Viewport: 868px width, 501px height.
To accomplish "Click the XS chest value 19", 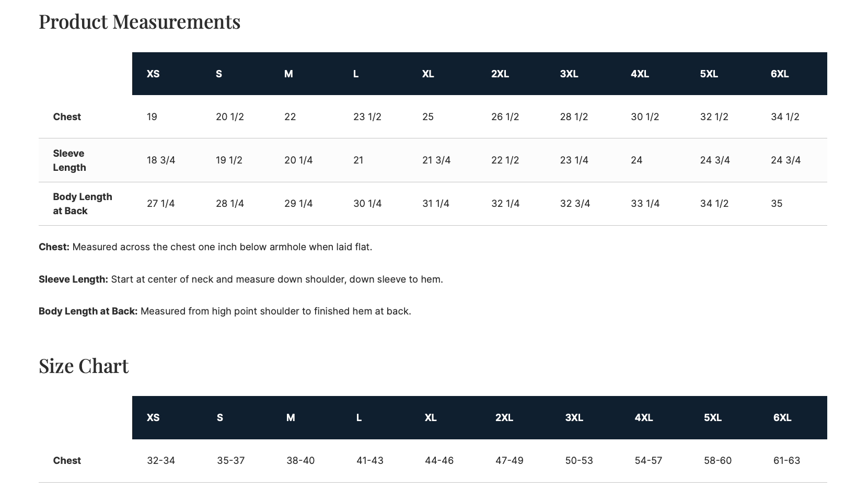I will (152, 116).
